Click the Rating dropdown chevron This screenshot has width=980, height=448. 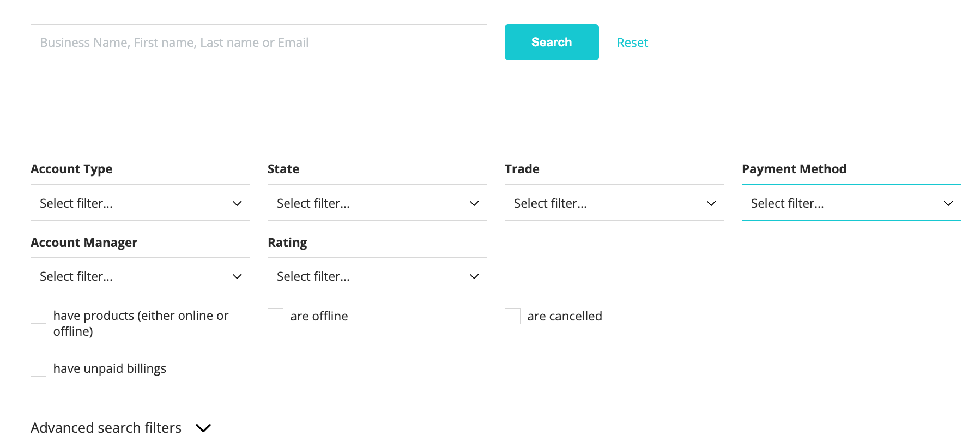coord(473,276)
